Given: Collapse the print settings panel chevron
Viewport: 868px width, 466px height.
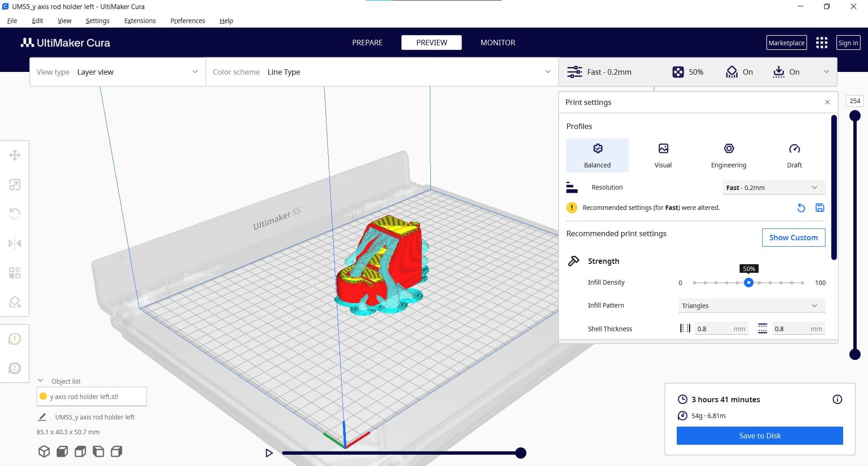Looking at the screenshot, I should (x=826, y=72).
